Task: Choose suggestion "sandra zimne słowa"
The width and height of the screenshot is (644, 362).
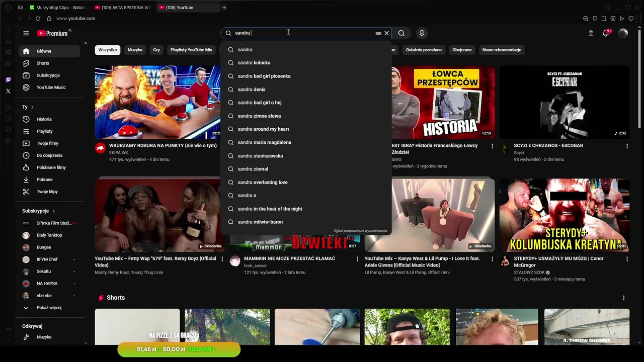Action: click(306, 116)
